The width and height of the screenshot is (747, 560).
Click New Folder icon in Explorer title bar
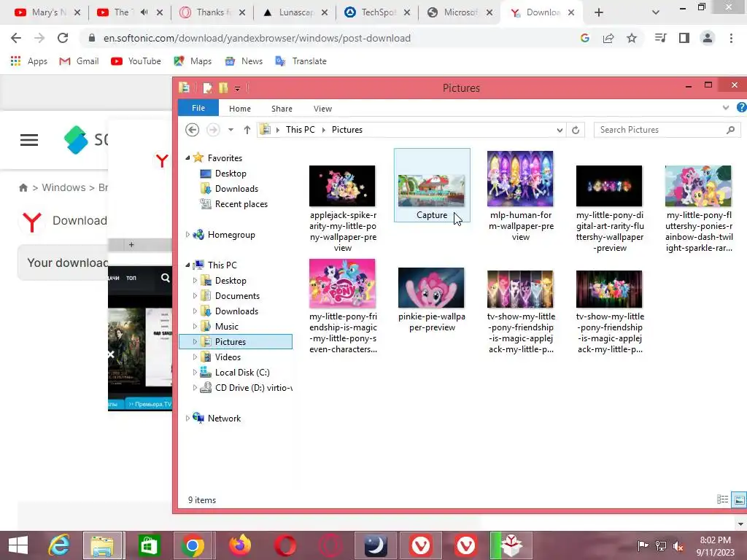coord(223,87)
